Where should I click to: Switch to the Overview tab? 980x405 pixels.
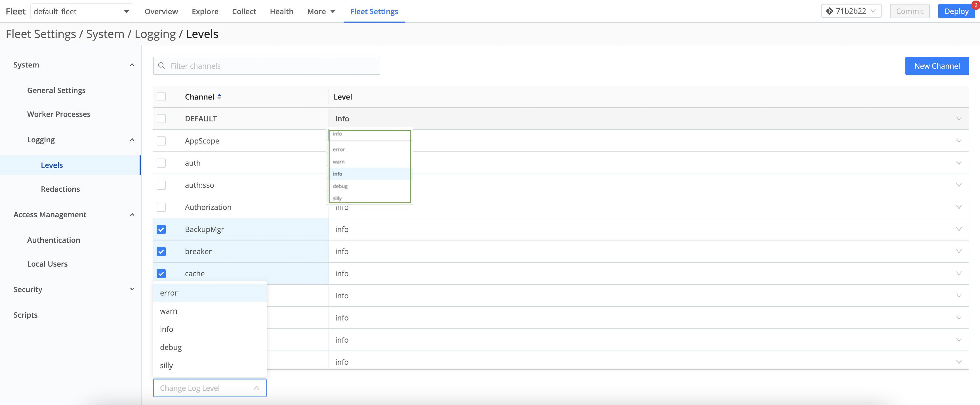[161, 11]
